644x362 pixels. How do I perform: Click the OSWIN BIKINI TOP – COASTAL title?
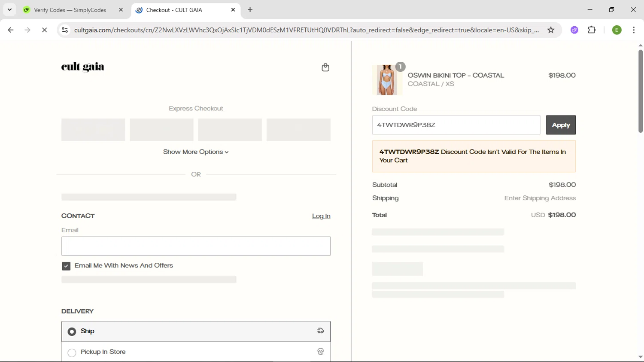456,75
